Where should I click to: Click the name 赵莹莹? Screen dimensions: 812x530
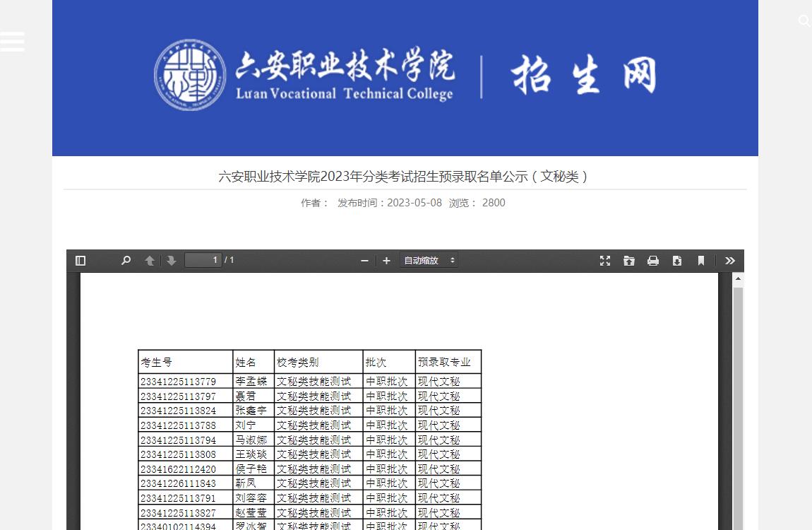click(251, 513)
